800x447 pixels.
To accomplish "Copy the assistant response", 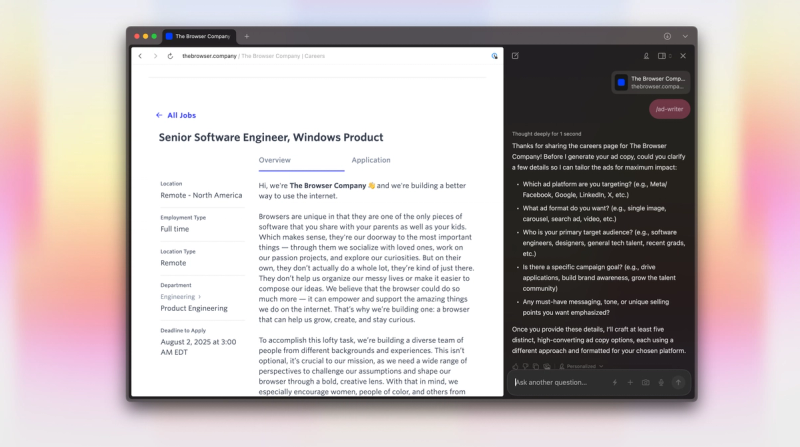I will 536,366.
